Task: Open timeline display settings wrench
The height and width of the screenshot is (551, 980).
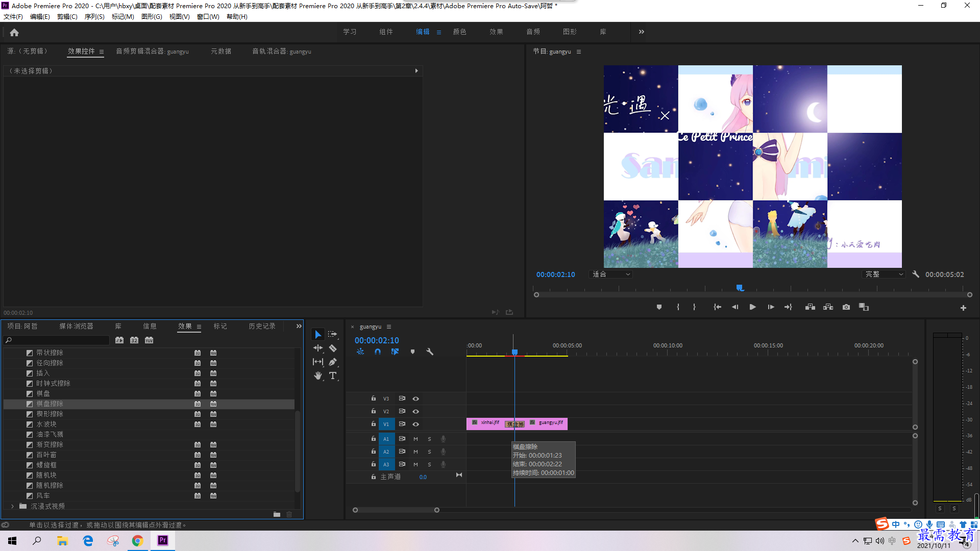Action: point(430,352)
